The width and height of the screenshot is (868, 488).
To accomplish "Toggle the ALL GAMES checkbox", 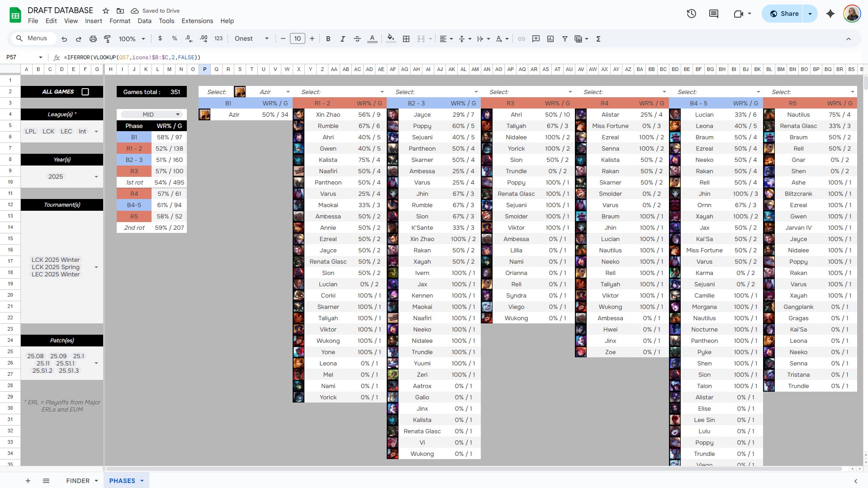I will coord(85,92).
